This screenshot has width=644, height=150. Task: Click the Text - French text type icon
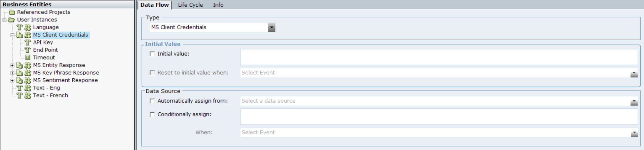[x=20, y=96]
